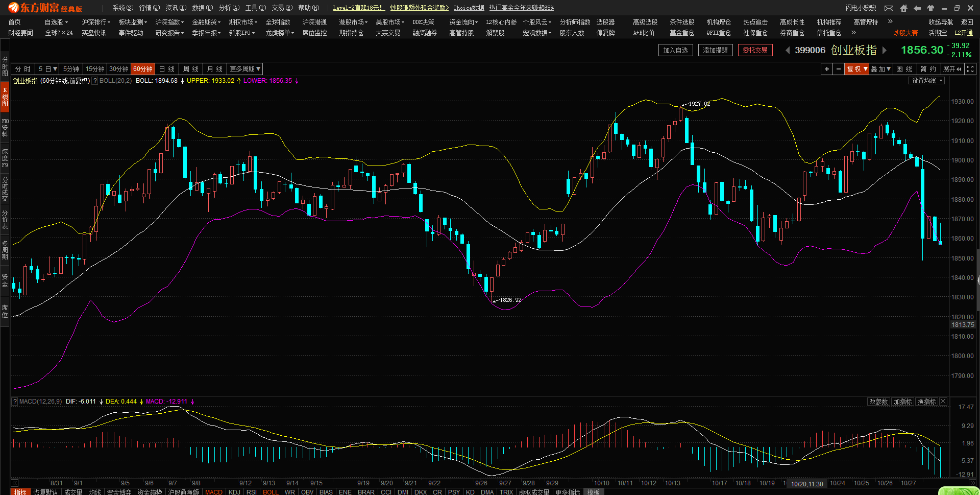The width and height of the screenshot is (980, 495).
Task: Click the 加指标 button in MACD panel
Action: point(902,402)
